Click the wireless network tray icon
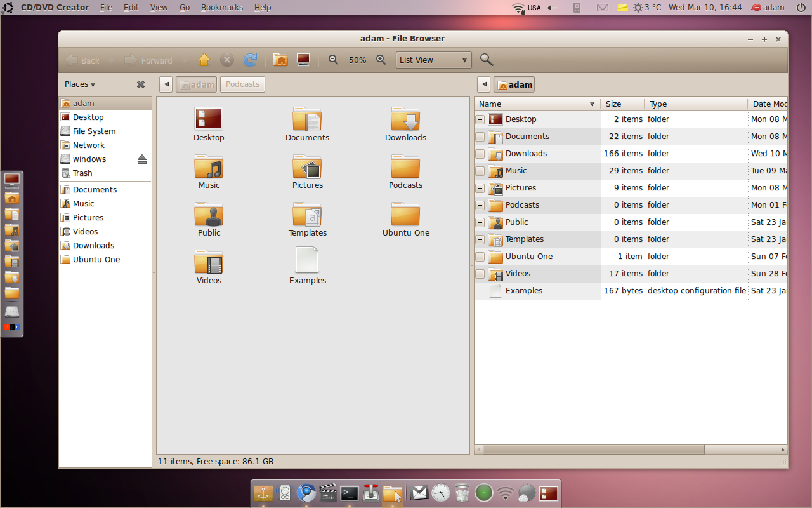 point(519,8)
